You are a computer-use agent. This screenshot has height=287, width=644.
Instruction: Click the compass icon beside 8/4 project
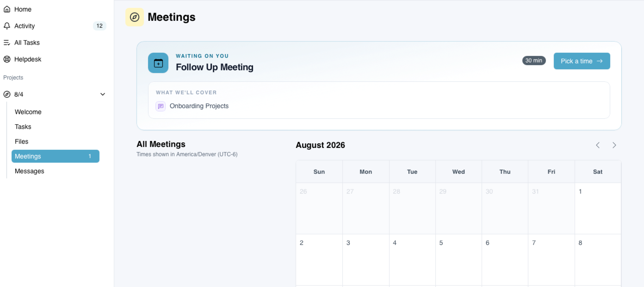(7, 94)
